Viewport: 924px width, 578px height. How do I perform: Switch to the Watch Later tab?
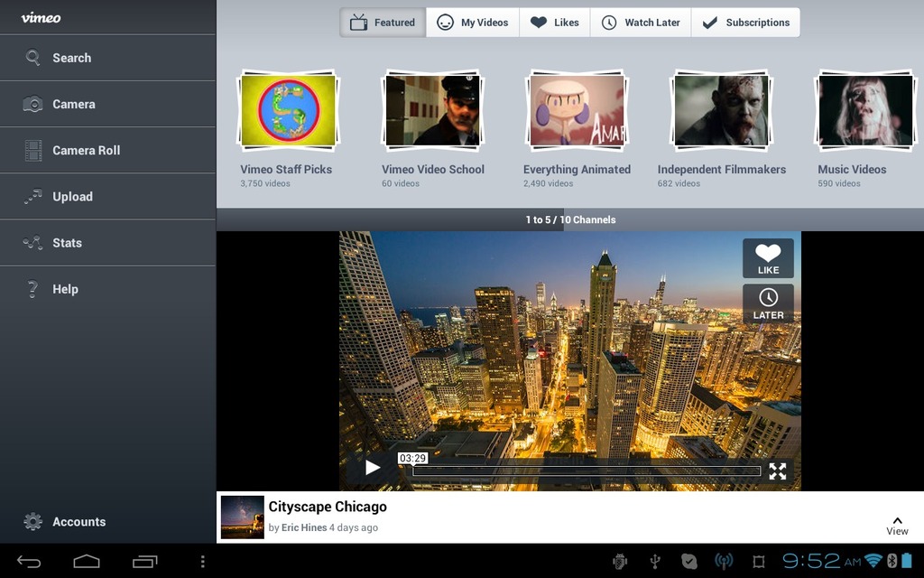point(641,23)
